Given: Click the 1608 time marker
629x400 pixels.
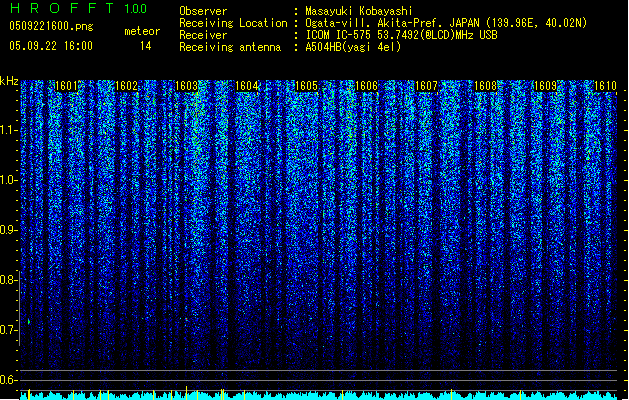Looking at the screenshot, I should click(x=486, y=86).
